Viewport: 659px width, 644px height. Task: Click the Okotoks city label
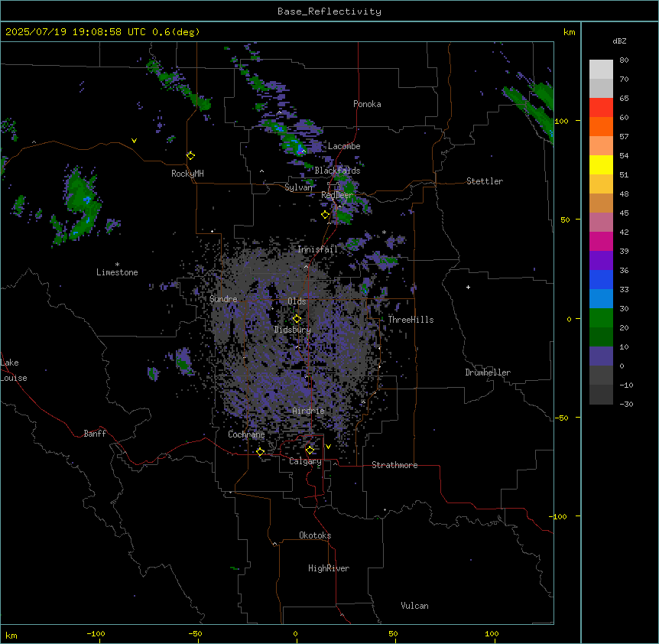(315, 535)
